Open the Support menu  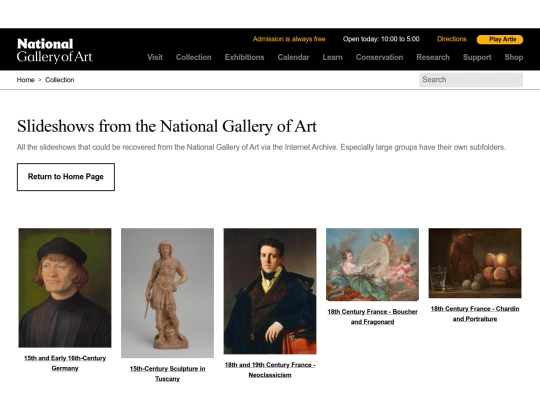tap(477, 57)
